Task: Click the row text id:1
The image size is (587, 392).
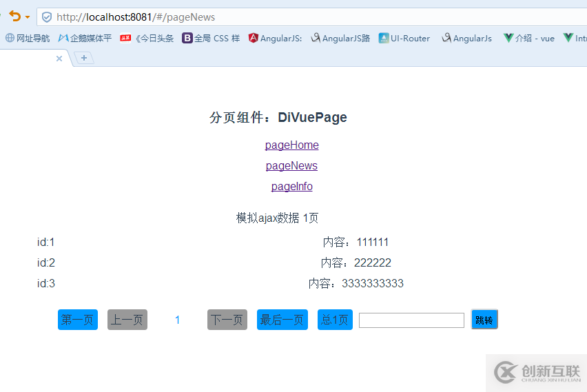Action: tap(45, 243)
